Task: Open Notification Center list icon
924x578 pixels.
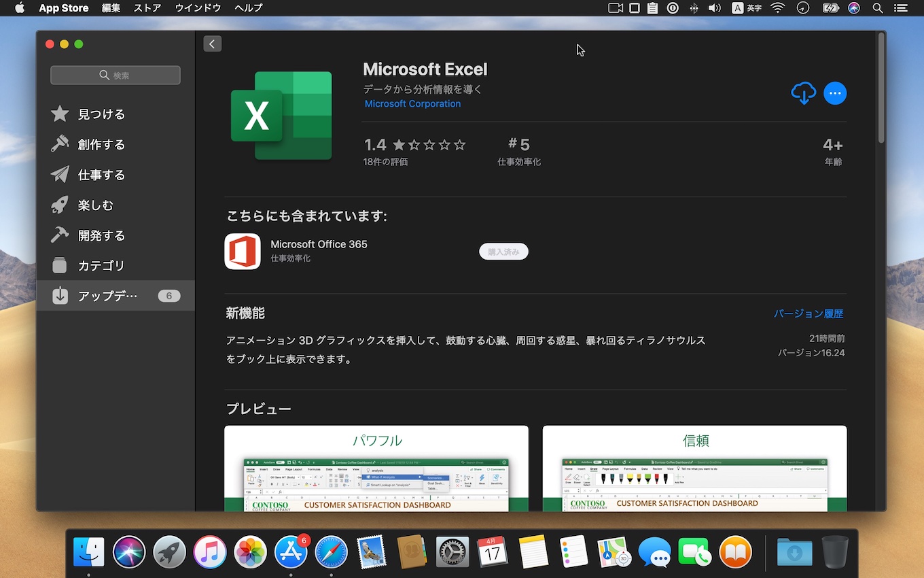Action: 902,8
